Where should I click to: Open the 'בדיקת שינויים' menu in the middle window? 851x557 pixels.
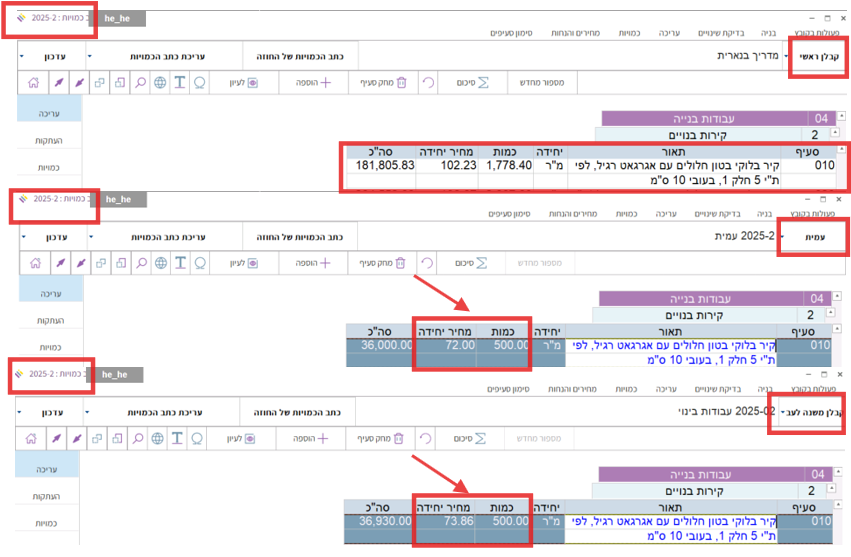coord(712,213)
